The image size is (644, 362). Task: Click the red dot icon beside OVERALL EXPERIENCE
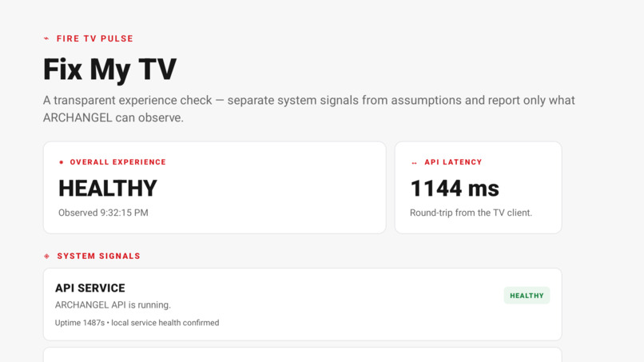point(62,162)
